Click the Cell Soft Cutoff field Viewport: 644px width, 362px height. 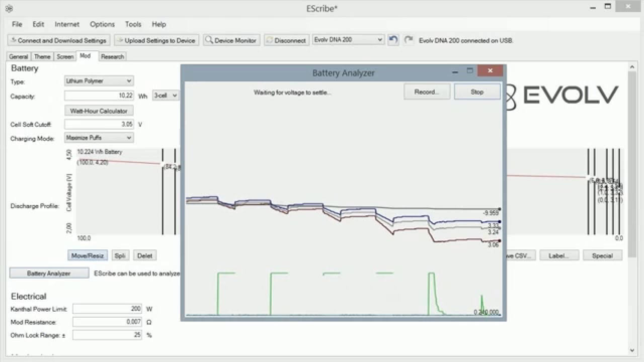pyautogui.click(x=99, y=124)
